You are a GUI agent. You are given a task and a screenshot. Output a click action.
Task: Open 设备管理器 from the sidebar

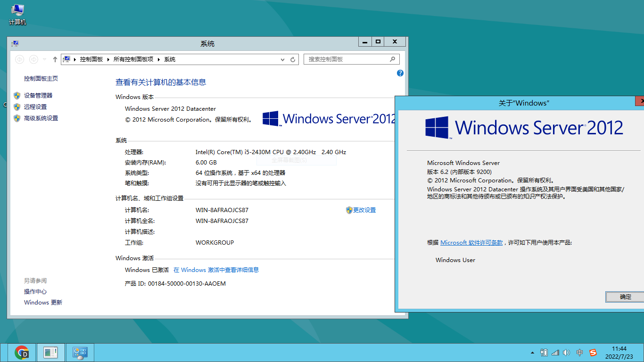coord(38,95)
